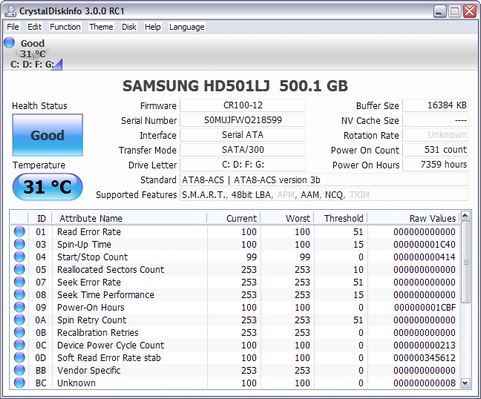
Task: Click the Power On Hours value 7359 hours
Action: point(435,165)
